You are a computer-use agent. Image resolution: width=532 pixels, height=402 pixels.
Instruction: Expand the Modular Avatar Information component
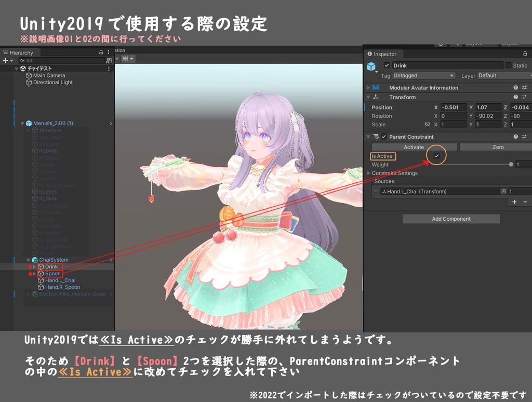[368, 88]
